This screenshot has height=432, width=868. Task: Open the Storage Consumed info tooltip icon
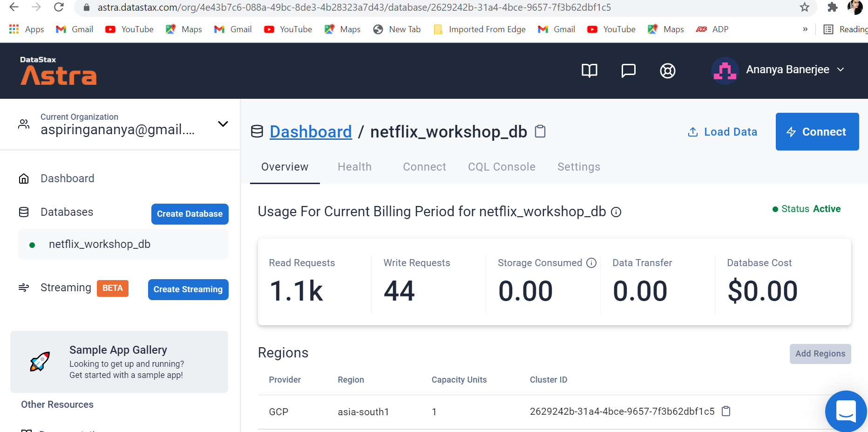click(591, 263)
